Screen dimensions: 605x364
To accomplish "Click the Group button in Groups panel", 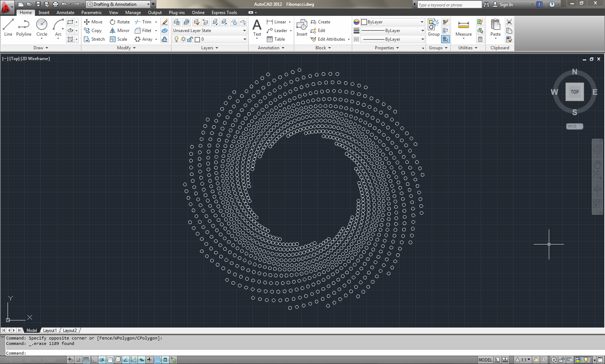I will pyautogui.click(x=433, y=25).
